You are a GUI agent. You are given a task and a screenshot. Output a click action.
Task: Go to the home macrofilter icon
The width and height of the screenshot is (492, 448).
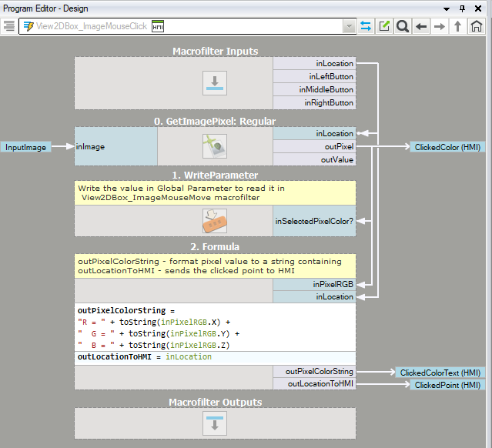(x=477, y=26)
